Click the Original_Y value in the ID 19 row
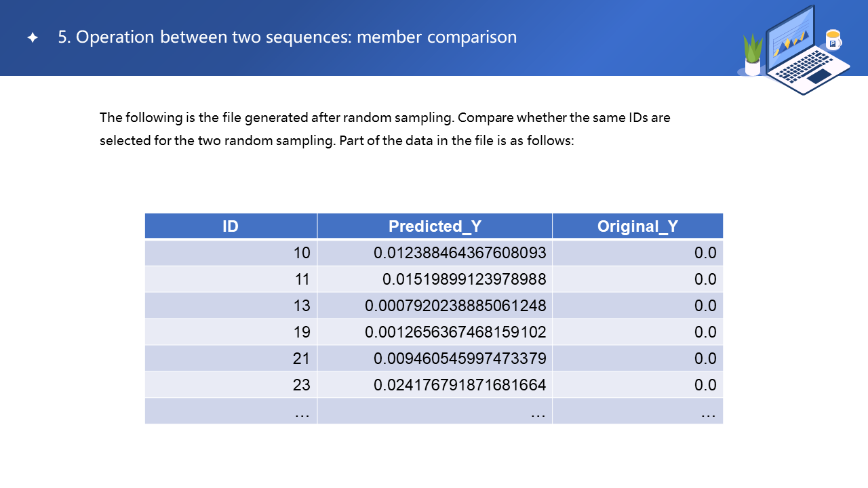 coord(705,332)
